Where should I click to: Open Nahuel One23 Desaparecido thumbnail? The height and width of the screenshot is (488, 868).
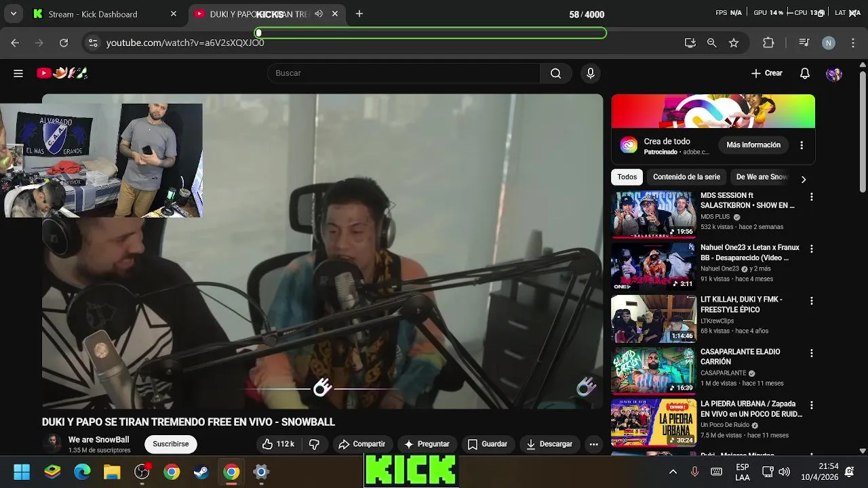[654, 266]
